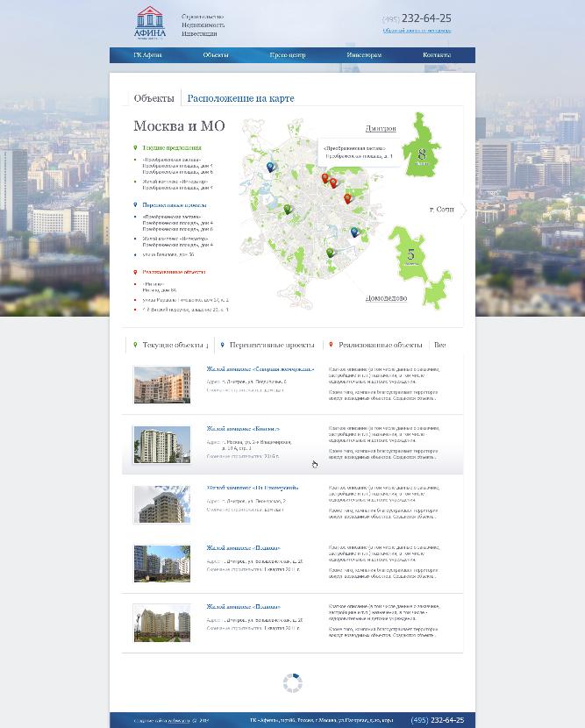Viewport: 585px width, 728px height.
Task: Show all objects with the Все tab
Action: [x=439, y=345]
